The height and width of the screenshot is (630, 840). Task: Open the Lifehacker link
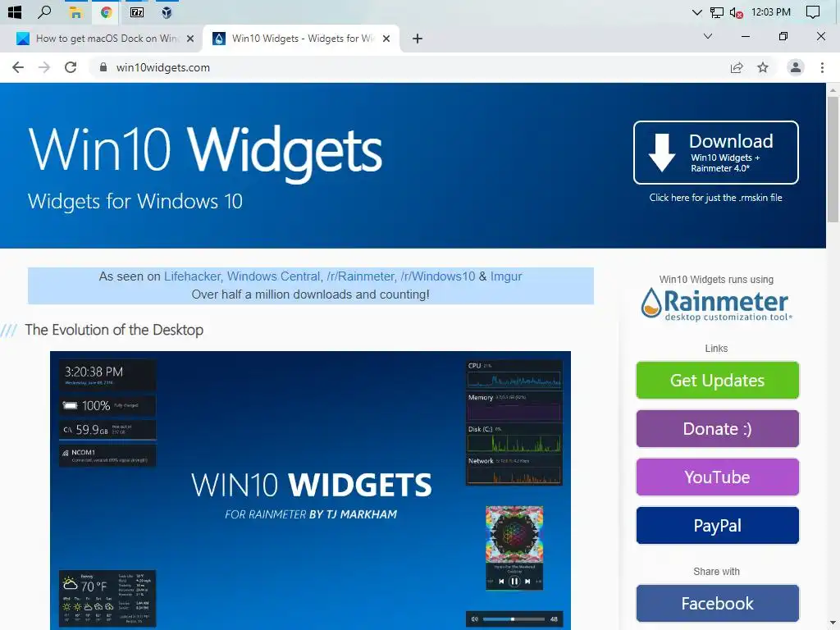(x=192, y=276)
